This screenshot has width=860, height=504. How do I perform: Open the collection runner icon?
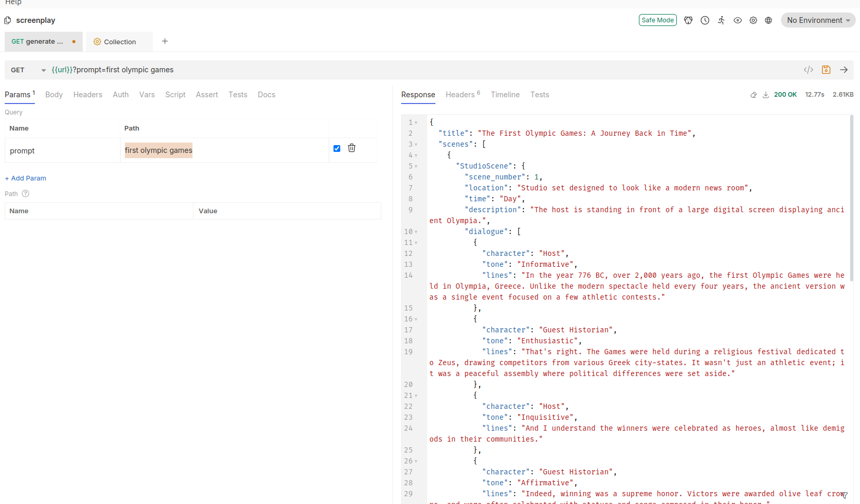coord(721,20)
